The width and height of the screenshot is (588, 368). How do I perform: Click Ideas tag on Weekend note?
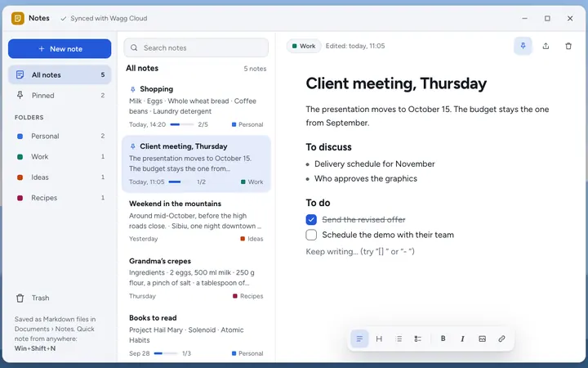(x=252, y=239)
